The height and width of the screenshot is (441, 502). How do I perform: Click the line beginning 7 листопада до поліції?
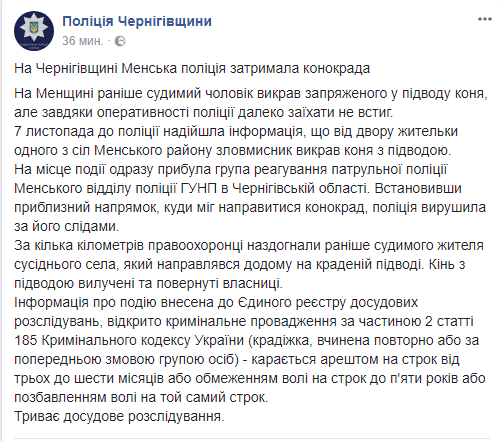click(x=236, y=132)
